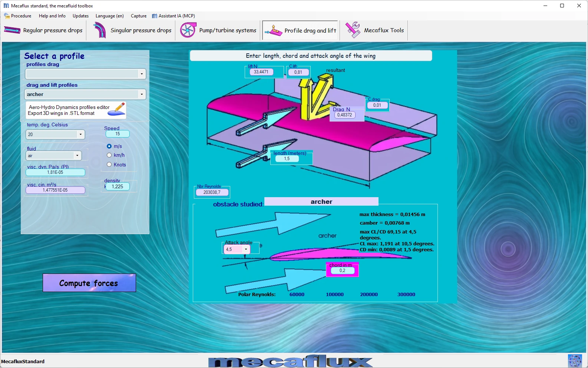Open the Language (en) menu
588x368 pixels.
pos(109,16)
